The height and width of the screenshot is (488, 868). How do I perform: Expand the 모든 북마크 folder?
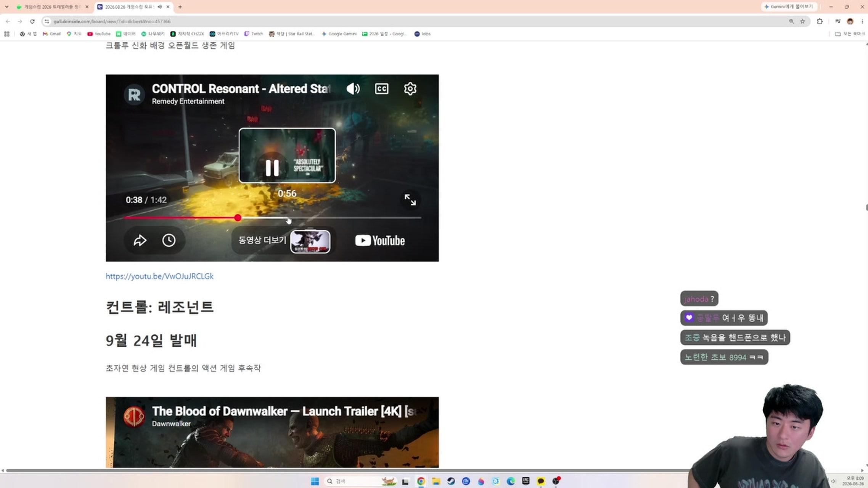point(850,34)
